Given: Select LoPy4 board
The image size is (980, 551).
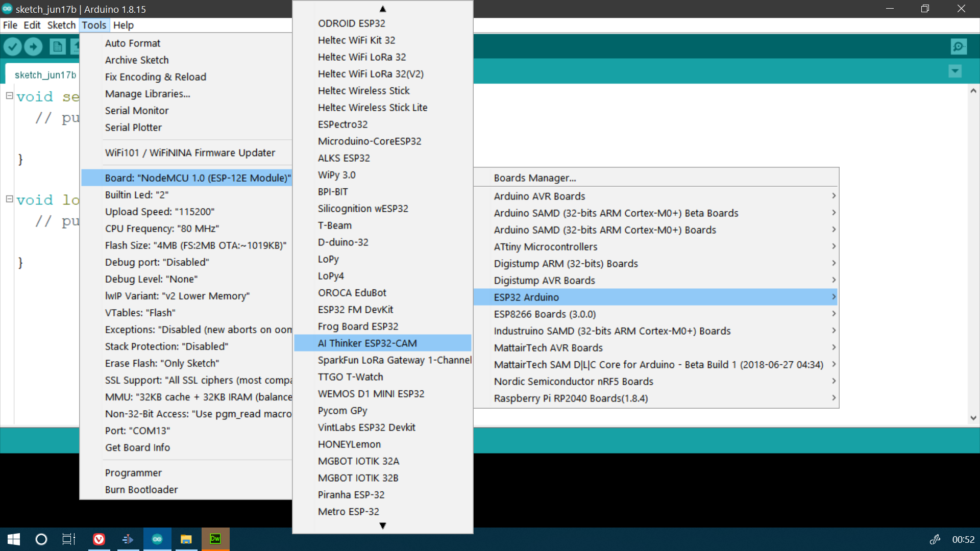Looking at the screenshot, I should click(383, 276).
